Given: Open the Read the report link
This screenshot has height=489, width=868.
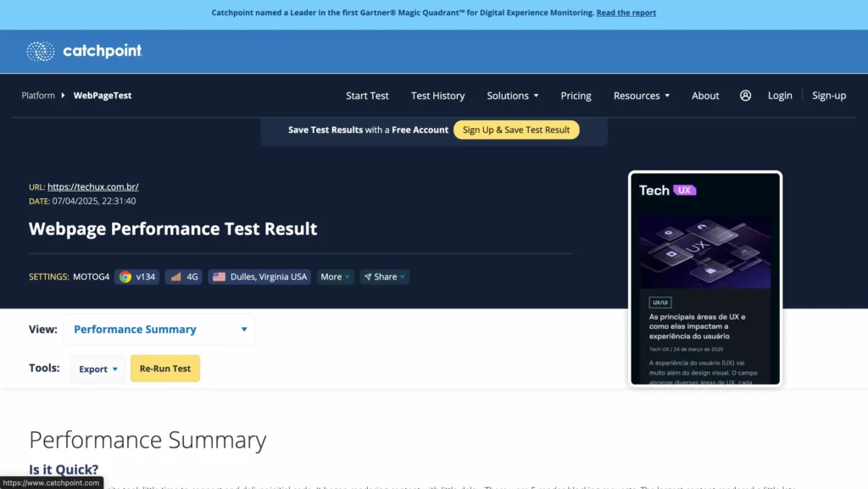Looking at the screenshot, I should (x=626, y=13).
